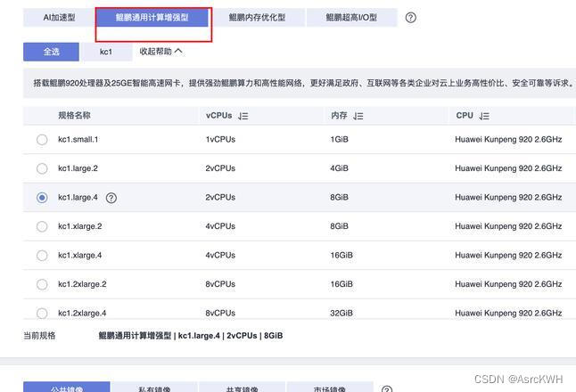Select kc1.small.1 radio button
576x392 pixels.
42,140
